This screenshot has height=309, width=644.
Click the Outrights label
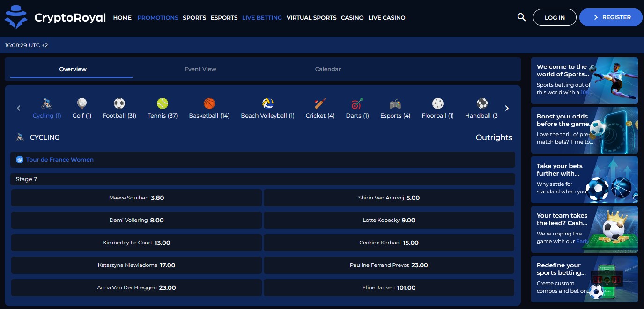[494, 138]
